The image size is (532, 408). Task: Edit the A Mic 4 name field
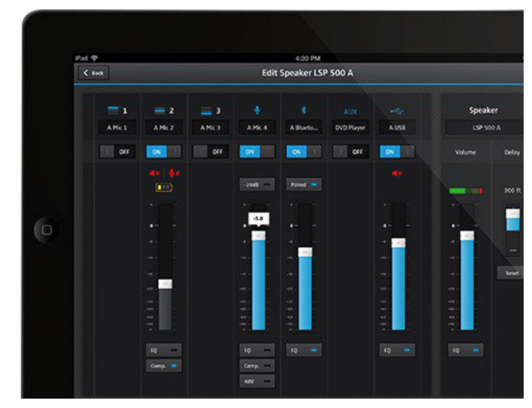[x=257, y=128]
